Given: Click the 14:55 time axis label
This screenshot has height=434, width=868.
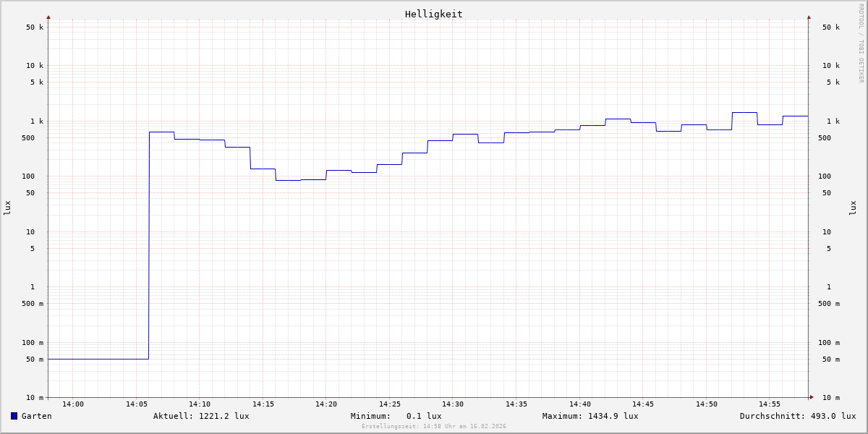Looking at the screenshot, I should tap(770, 404).
